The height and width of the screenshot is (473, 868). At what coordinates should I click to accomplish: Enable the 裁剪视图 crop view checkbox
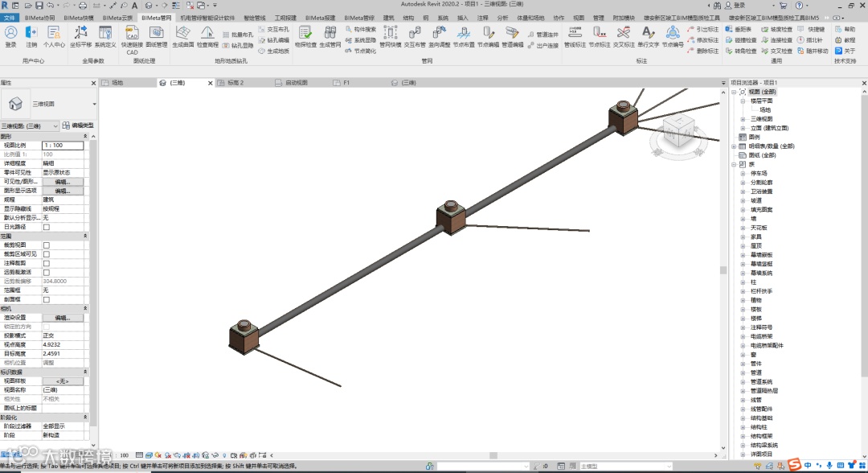point(47,245)
